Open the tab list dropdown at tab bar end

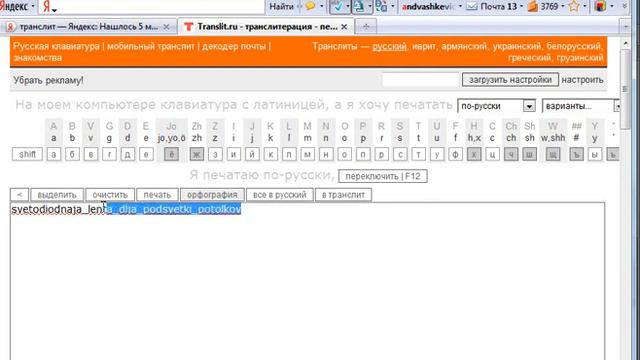point(625,27)
